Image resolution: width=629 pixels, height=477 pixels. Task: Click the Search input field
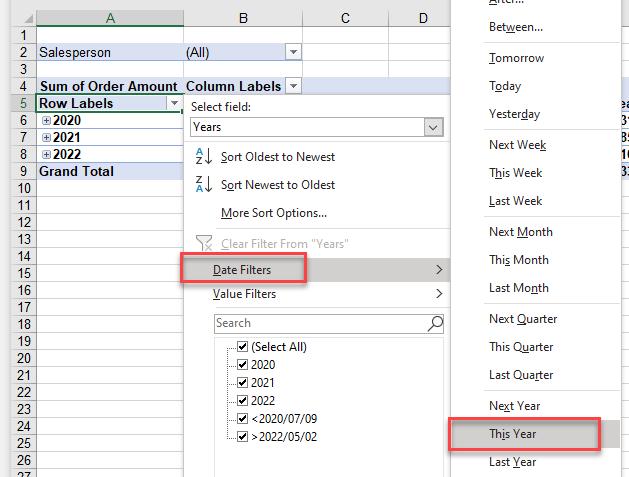[319, 323]
